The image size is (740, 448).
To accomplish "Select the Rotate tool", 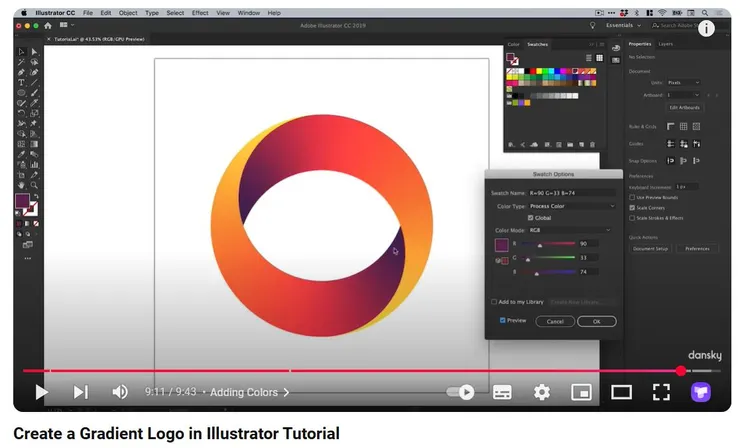I will 21,113.
